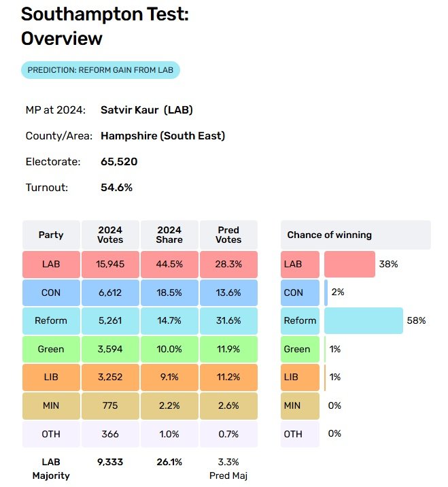
Task: Click the Hampshire (South East) area text
Action: (162, 135)
